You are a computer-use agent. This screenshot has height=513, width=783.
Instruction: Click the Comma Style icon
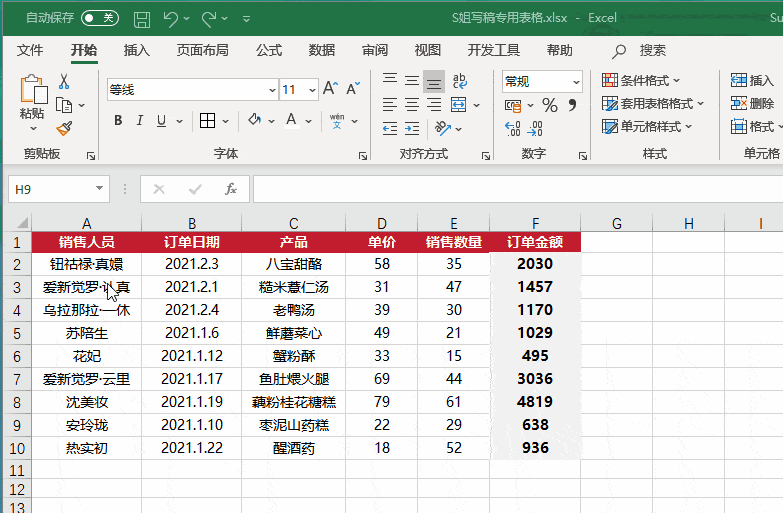pos(572,104)
